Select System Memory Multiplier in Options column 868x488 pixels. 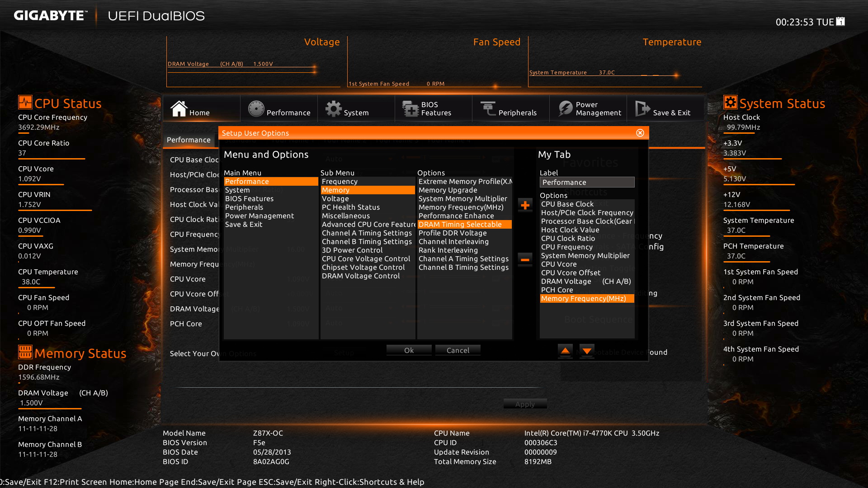464,198
